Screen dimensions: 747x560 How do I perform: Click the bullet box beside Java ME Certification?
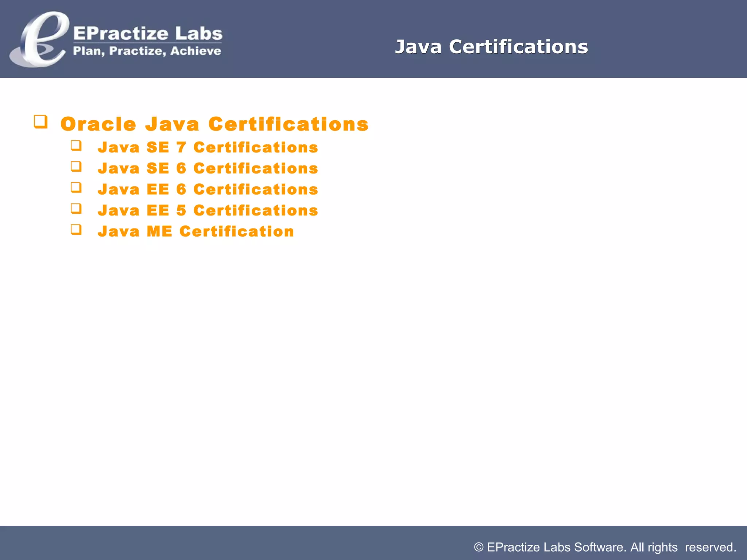[76, 230]
